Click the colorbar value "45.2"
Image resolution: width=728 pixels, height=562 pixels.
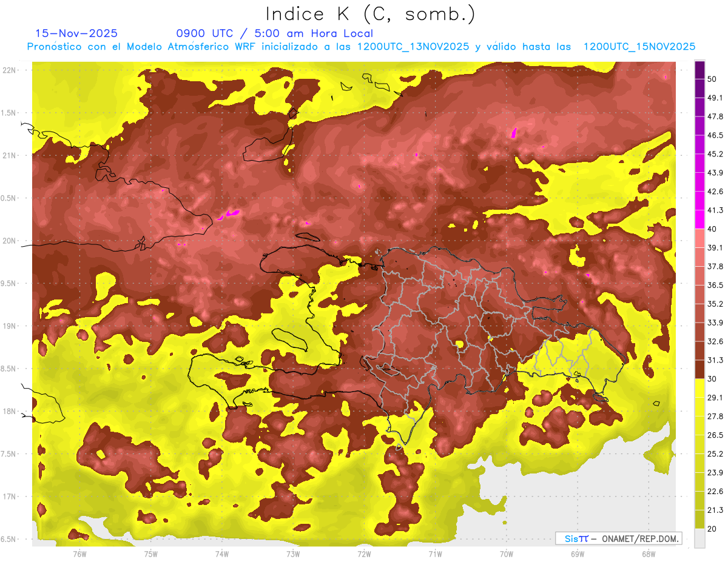pos(715,154)
